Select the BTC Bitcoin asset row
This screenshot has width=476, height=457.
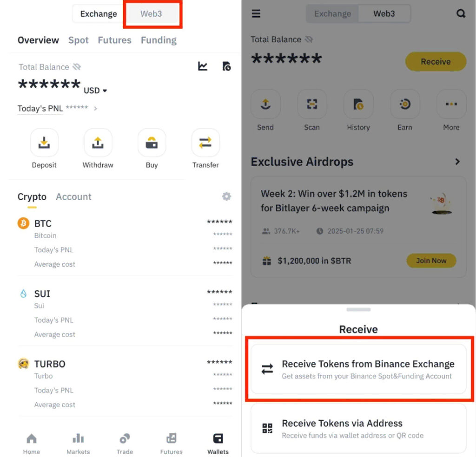click(125, 243)
